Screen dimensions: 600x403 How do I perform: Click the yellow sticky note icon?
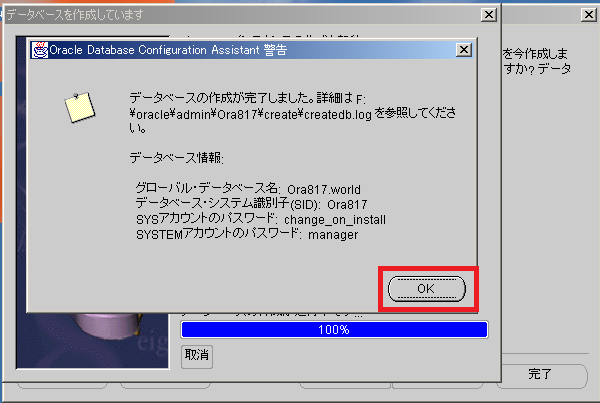80,107
